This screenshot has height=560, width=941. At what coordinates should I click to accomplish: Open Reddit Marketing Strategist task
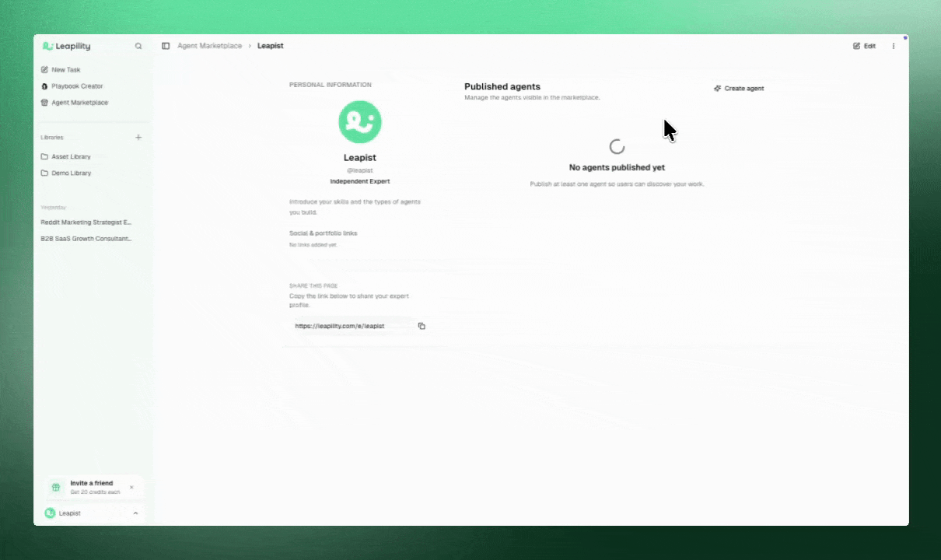(x=86, y=222)
